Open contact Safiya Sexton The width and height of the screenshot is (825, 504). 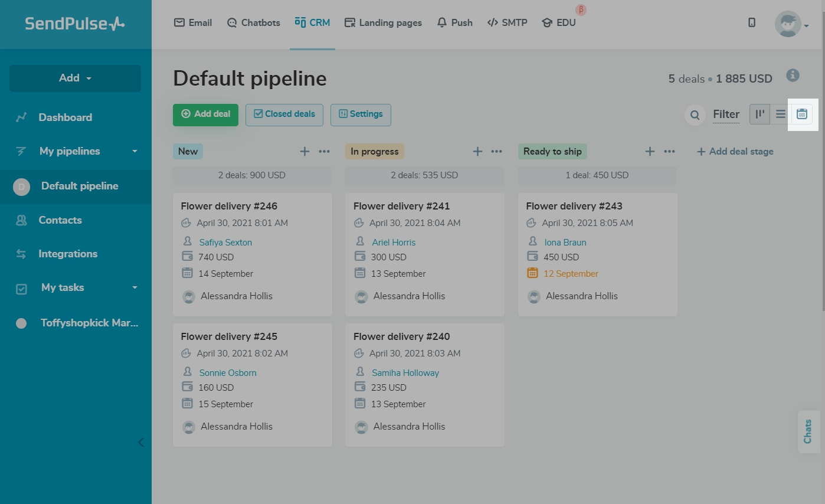point(225,242)
